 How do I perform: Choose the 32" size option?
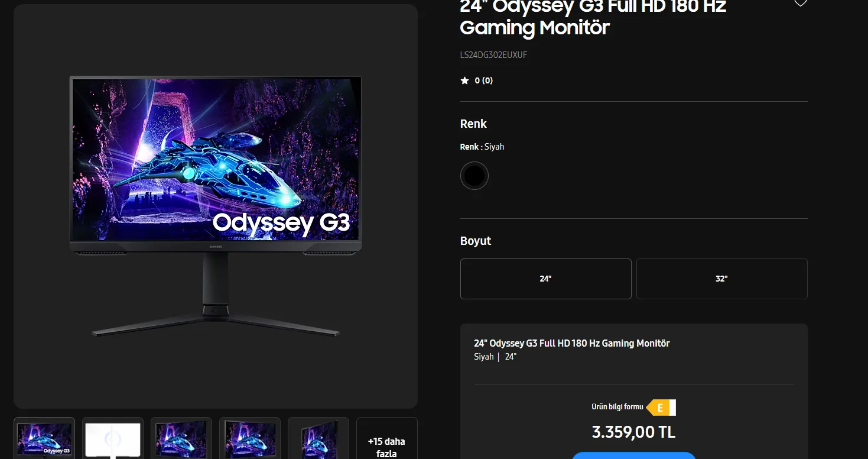[721, 279]
